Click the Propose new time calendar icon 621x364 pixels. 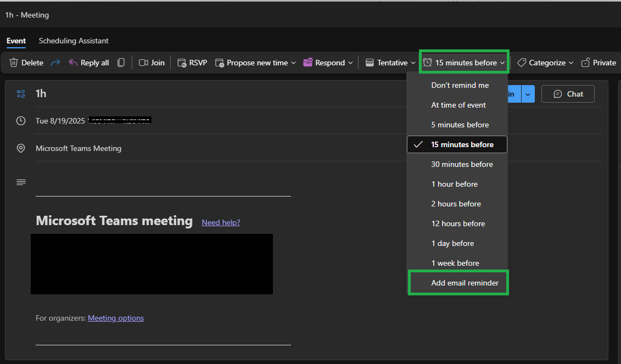(220, 63)
